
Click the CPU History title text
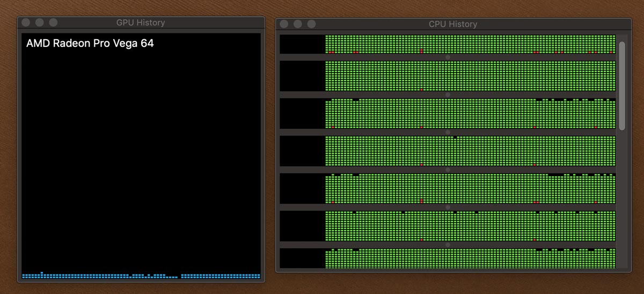coord(453,24)
